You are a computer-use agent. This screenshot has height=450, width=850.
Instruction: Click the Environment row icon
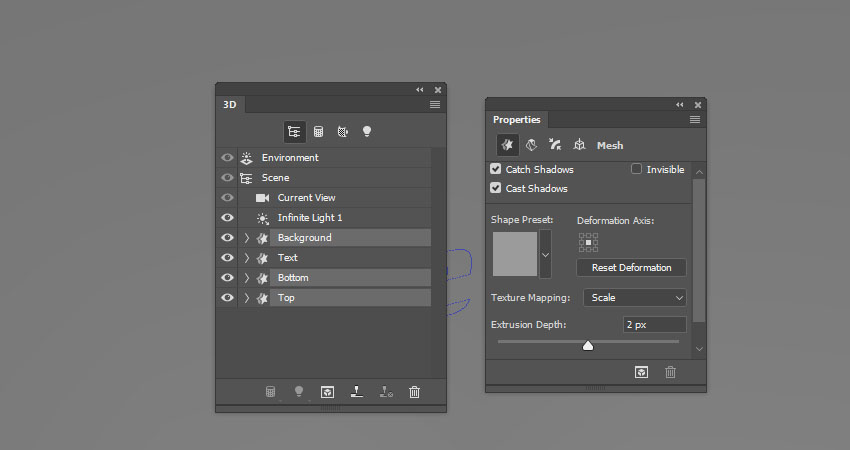247,158
